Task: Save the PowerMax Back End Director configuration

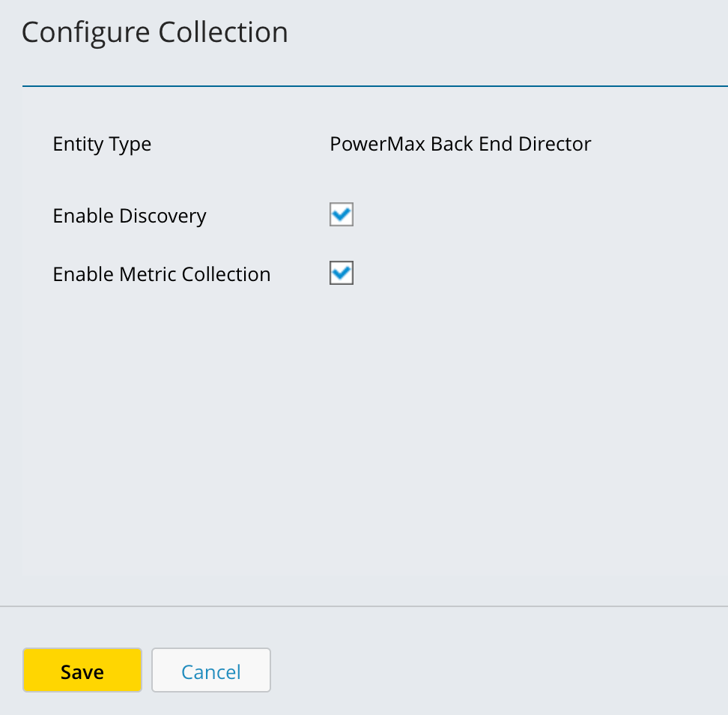Action: [x=82, y=670]
